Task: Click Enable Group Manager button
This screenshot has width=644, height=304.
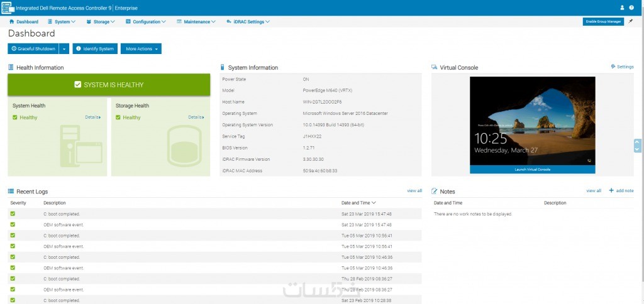Action: click(603, 21)
